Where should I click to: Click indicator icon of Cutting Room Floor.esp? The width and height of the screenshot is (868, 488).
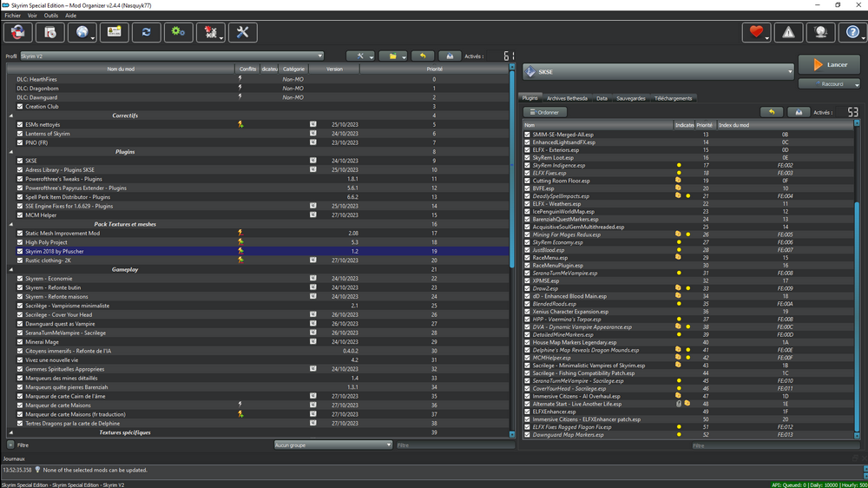pyautogui.click(x=678, y=181)
